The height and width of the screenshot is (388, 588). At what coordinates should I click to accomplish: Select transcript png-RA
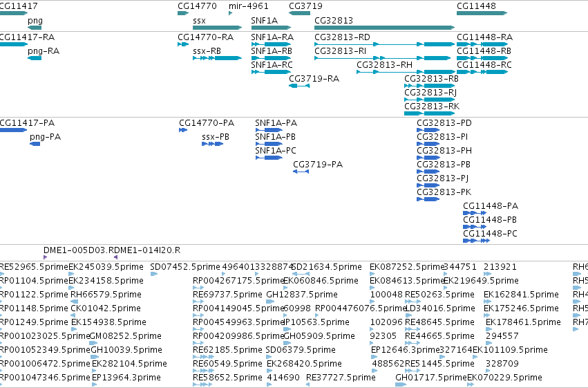[x=35, y=58]
